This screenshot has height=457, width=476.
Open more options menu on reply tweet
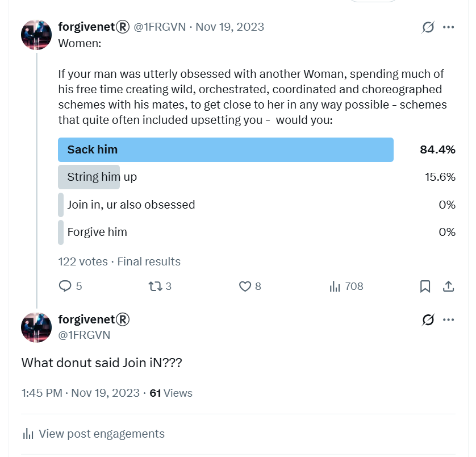click(x=448, y=319)
